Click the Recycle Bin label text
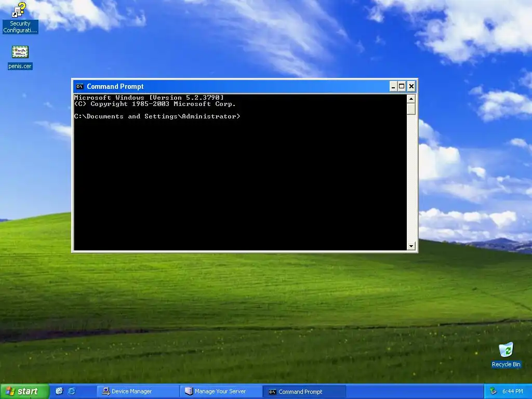Image resolution: width=532 pixels, height=399 pixels. [506, 364]
